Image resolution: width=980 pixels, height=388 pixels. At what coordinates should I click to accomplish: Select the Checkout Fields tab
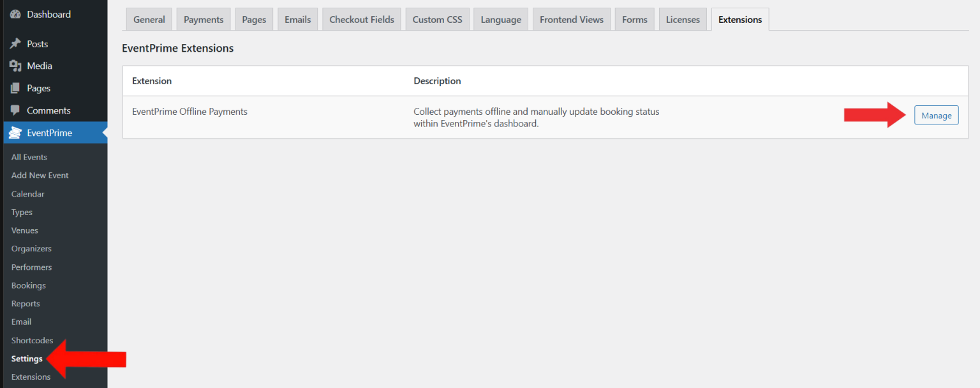362,20
